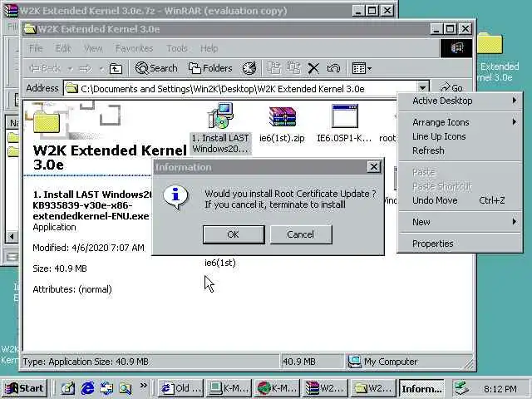Screen dimensions: 532x399
Task: Open the Help menu
Action: pos(209,48)
